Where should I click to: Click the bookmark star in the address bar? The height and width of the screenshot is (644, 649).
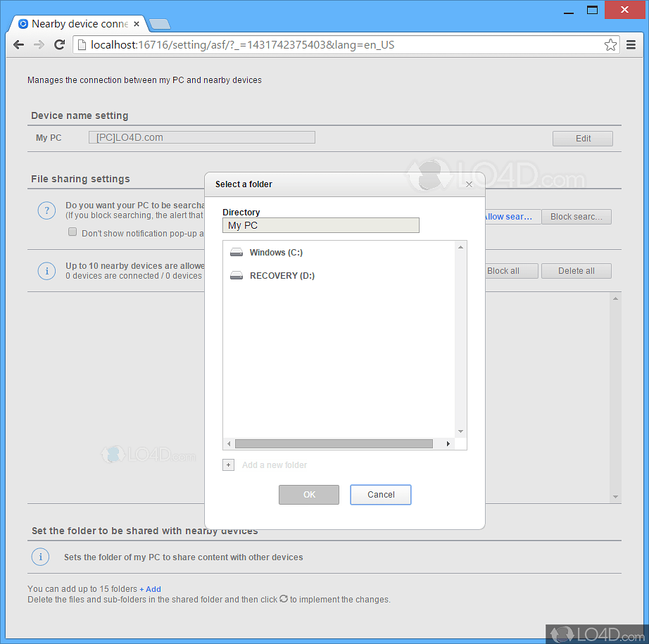click(610, 44)
